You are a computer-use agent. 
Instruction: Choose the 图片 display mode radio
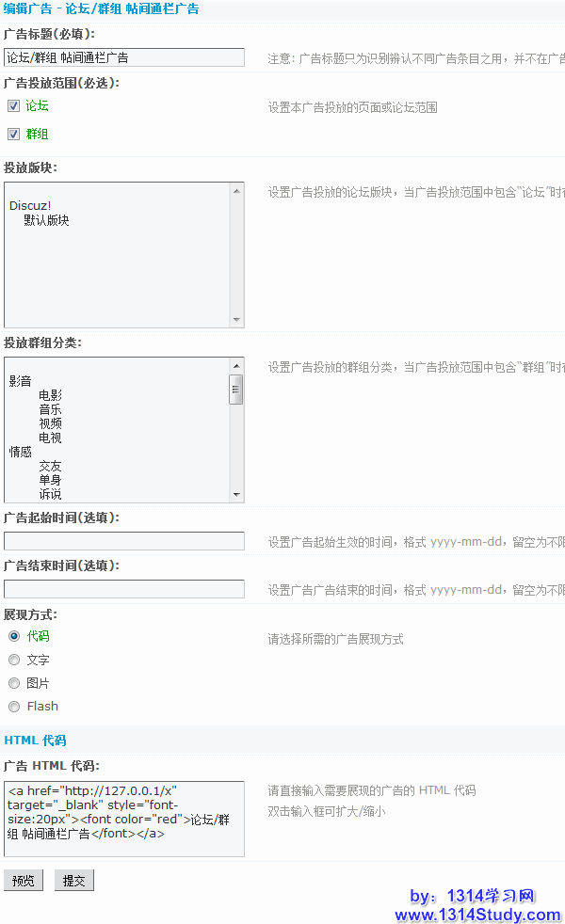coord(14,683)
